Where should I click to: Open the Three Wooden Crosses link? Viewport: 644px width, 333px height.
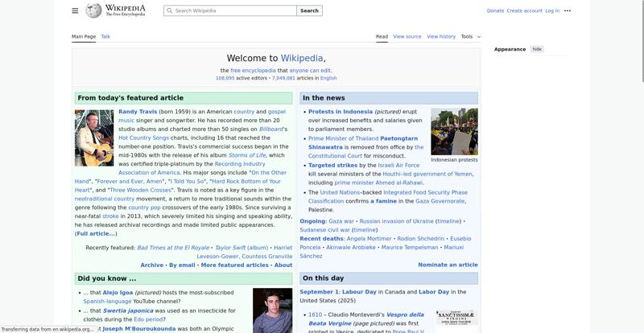[140, 190]
